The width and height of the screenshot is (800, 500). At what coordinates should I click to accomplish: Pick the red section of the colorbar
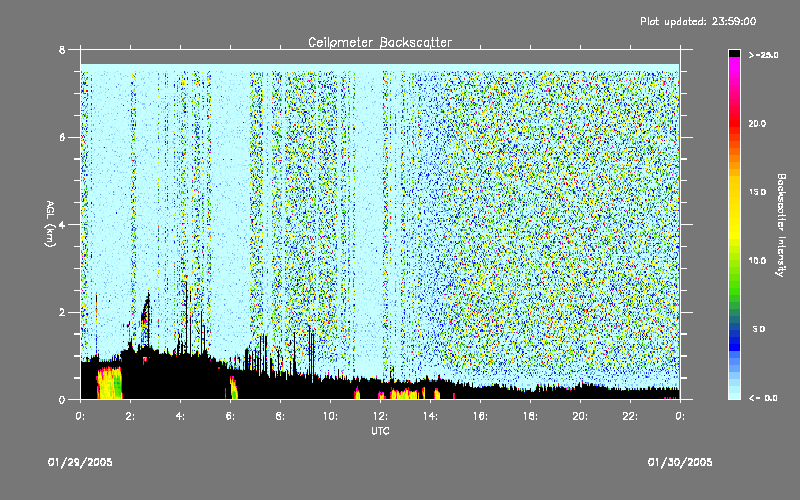click(x=734, y=121)
